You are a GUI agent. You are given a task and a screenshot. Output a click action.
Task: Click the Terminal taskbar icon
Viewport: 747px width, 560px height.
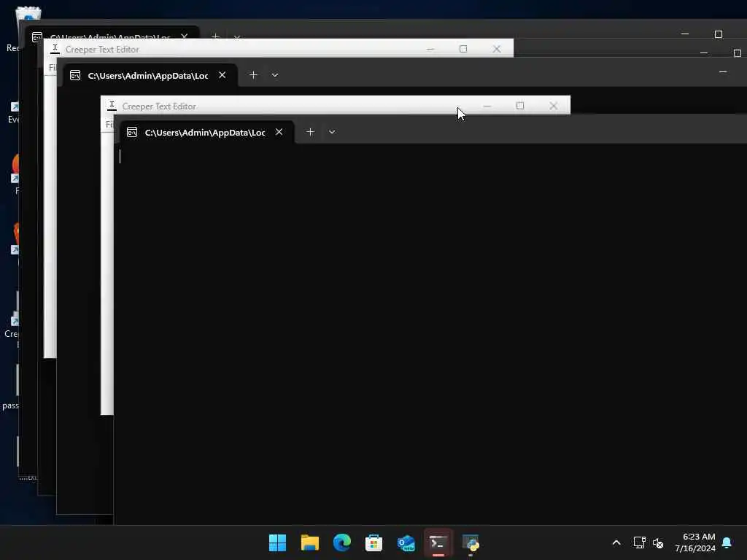point(438,542)
